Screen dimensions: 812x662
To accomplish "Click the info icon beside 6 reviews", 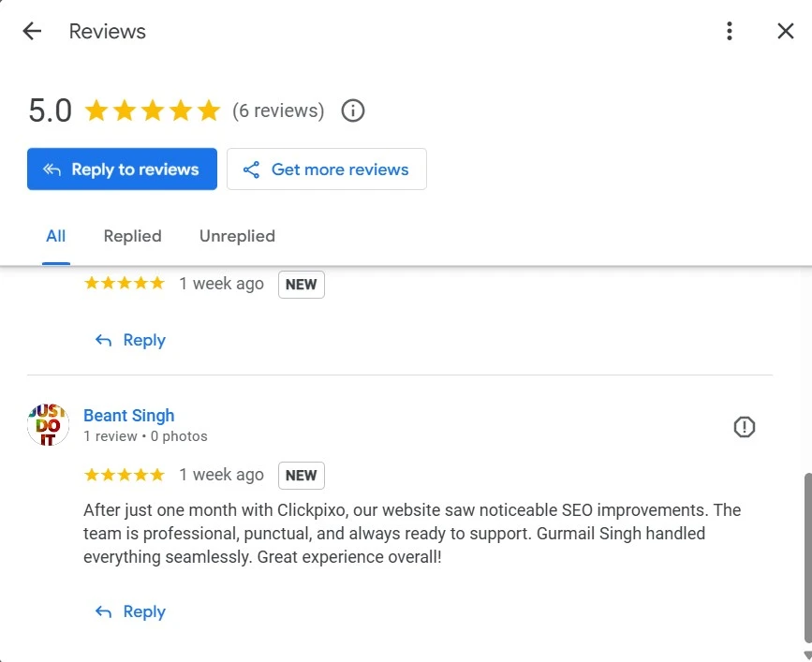I will pyautogui.click(x=353, y=110).
